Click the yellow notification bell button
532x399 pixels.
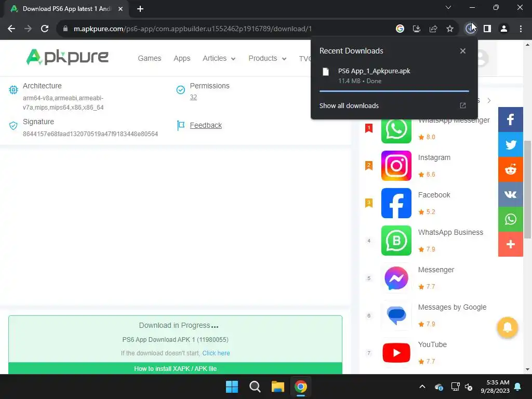507,327
